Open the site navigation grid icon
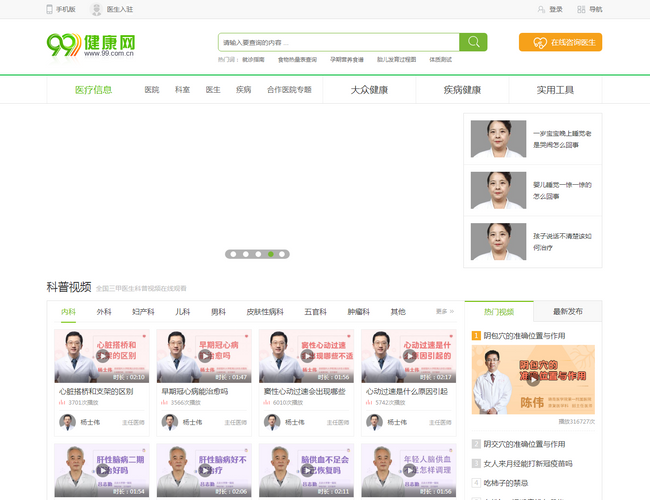The width and height of the screenshot is (650, 500). point(582,9)
